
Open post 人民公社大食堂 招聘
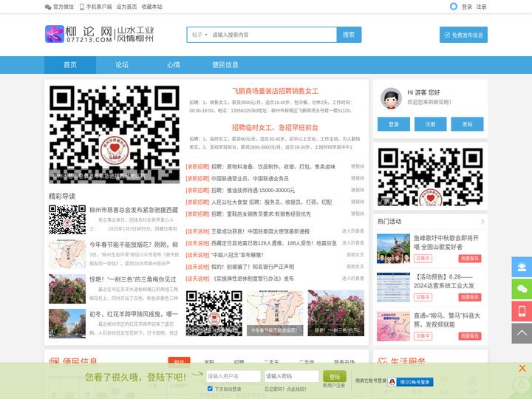point(271,202)
